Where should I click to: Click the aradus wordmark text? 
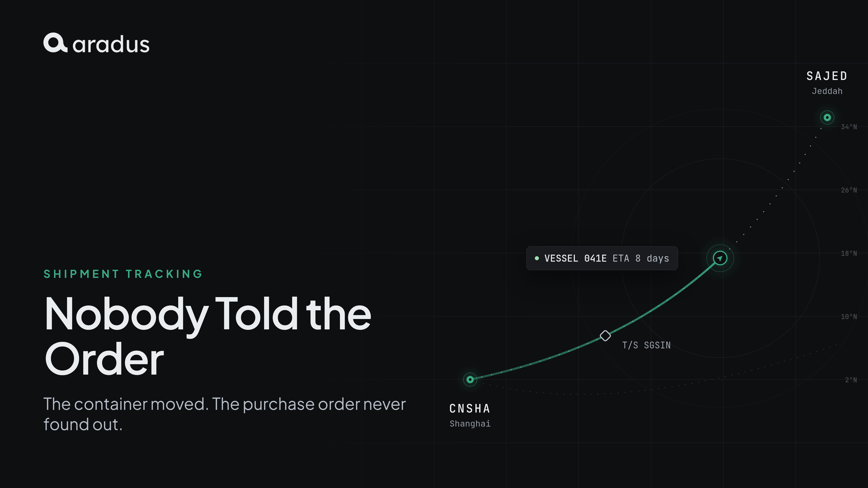click(111, 44)
